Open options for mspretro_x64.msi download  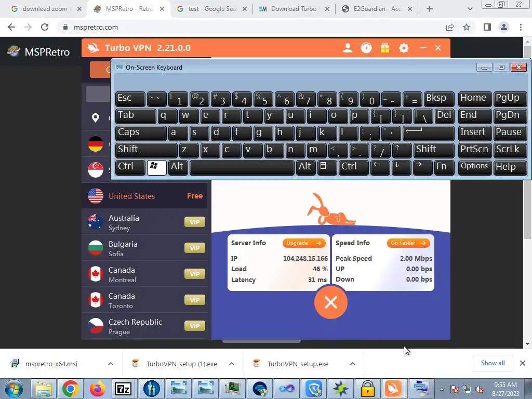click(x=111, y=364)
